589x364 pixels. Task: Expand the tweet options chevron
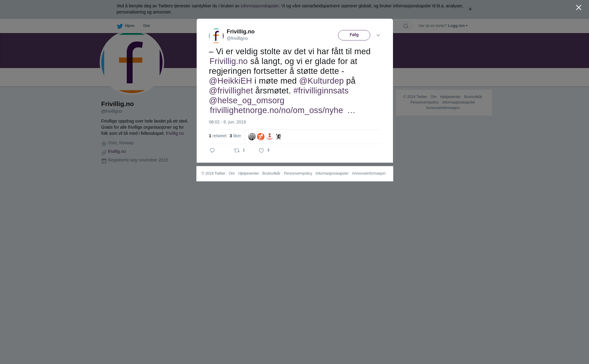378,36
